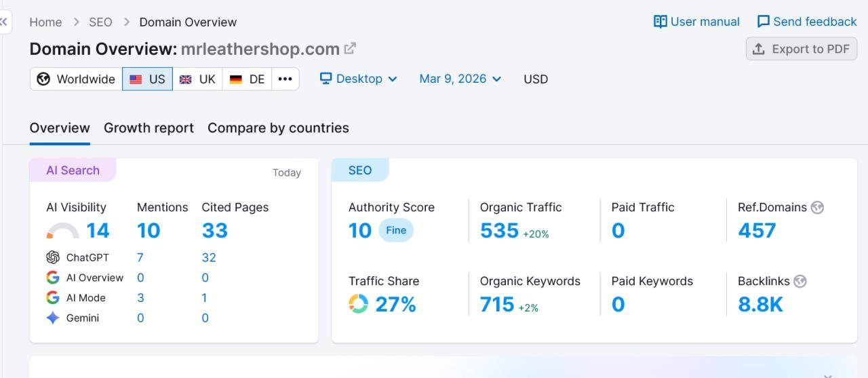Click the User manual book icon
Viewport: 868px width, 378px height.
point(660,22)
